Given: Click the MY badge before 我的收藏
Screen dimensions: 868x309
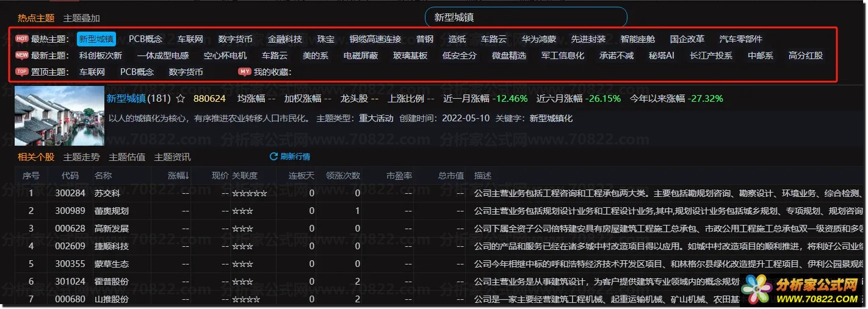Looking at the screenshot, I should pyautogui.click(x=245, y=72).
